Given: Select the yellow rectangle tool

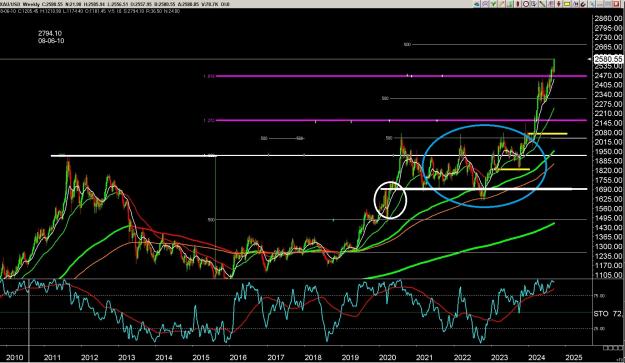Looking at the screenshot, I should [567, 4].
